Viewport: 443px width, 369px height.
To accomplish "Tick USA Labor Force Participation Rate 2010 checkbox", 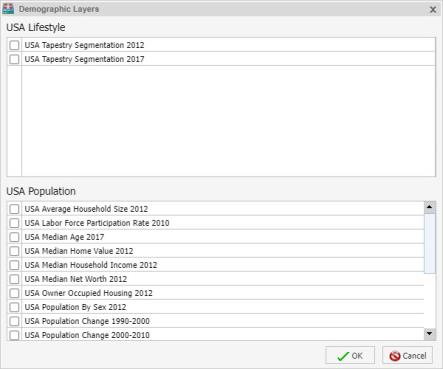I will (14, 223).
